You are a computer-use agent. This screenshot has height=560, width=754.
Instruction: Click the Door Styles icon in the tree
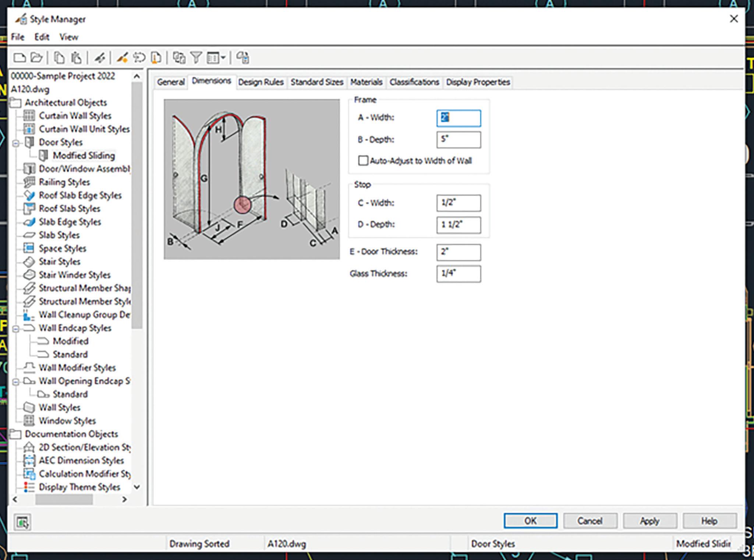pyautogui.click(x=29, y=142)
